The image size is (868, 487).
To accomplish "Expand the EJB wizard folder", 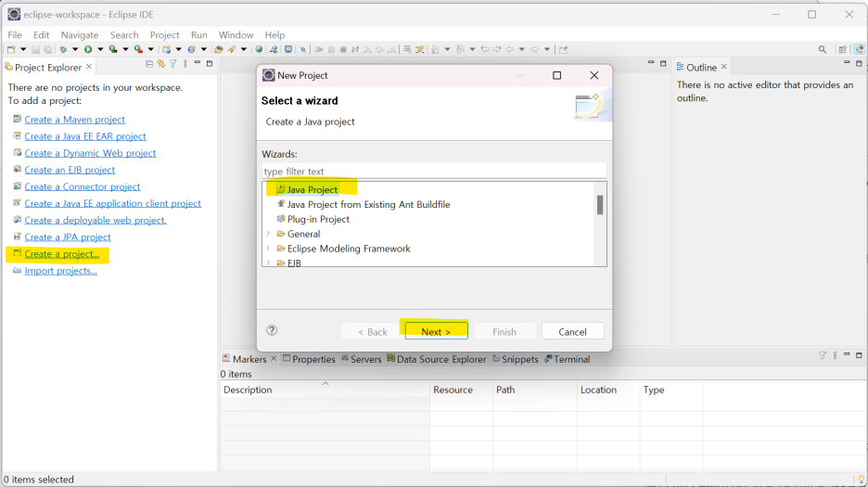I will click(x=269, y=263).
